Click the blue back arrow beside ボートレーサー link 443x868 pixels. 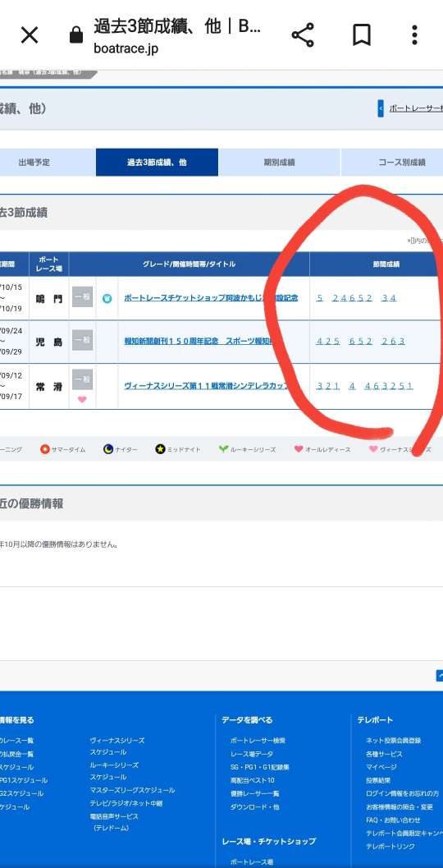coord(381,108)
